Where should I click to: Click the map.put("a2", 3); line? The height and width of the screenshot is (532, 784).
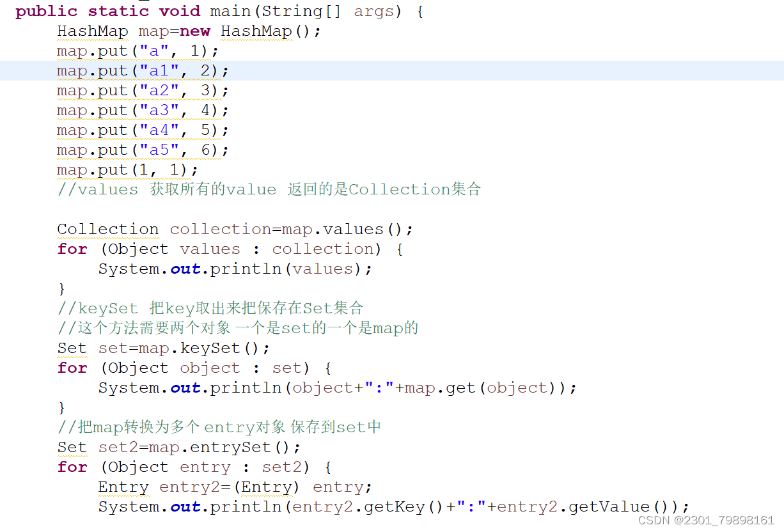click(143, 91)
